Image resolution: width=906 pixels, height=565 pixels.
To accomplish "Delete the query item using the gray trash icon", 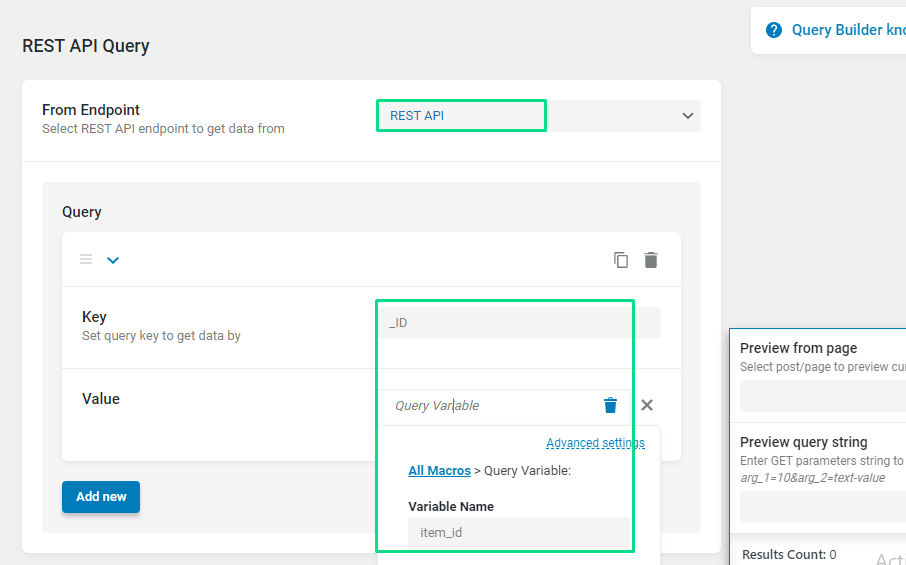I will tap(651, 260).
